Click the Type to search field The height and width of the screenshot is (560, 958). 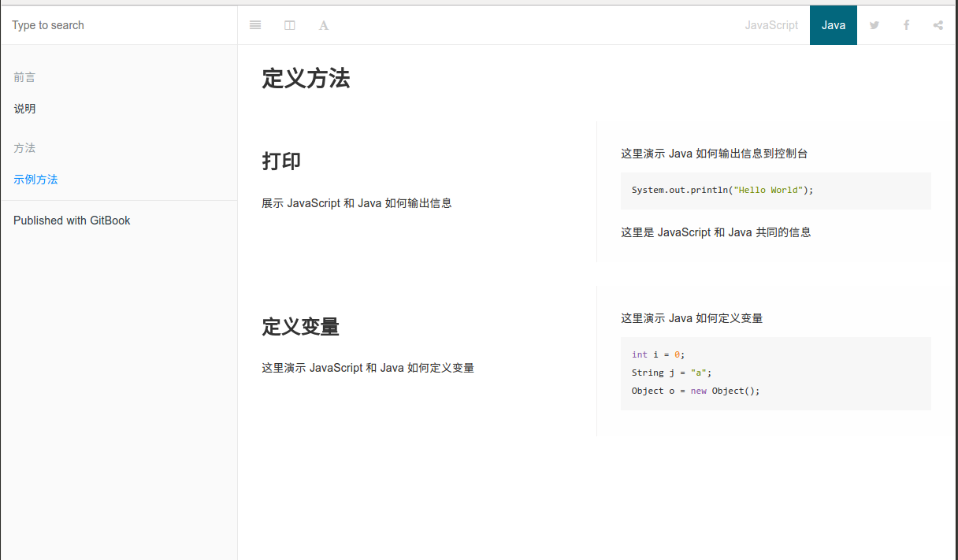[x=118, y=25]
